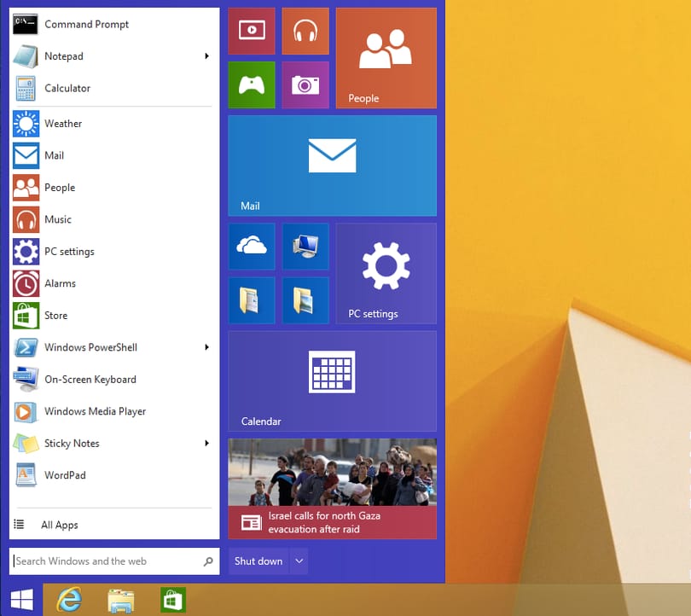Screen dimensions: 691x616
Task: Expand the Sticky Notes jump list arrow
Action: click(206, 443)
